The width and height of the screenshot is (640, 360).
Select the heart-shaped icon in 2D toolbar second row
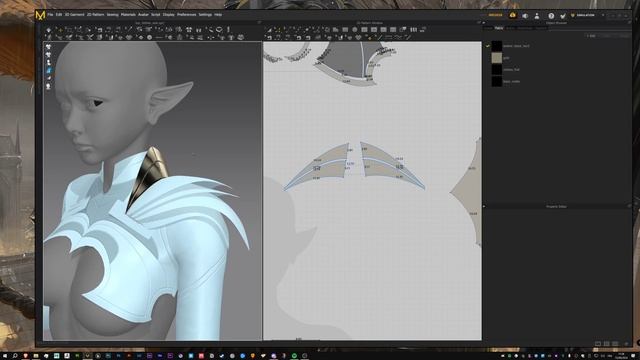[x=358, y=38]
